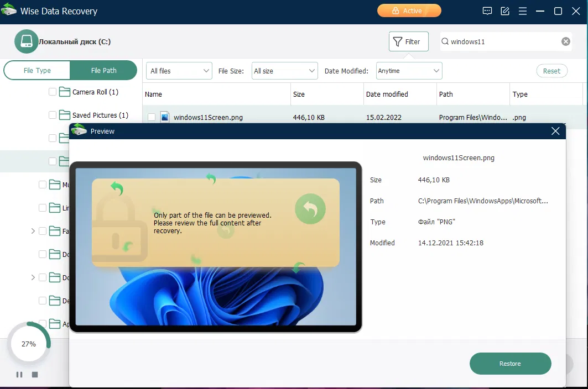The image size is (588, 389).
Task: Click the Wise Data Recovery app logo
Action: pyautogui.click(x=9, y=9)
